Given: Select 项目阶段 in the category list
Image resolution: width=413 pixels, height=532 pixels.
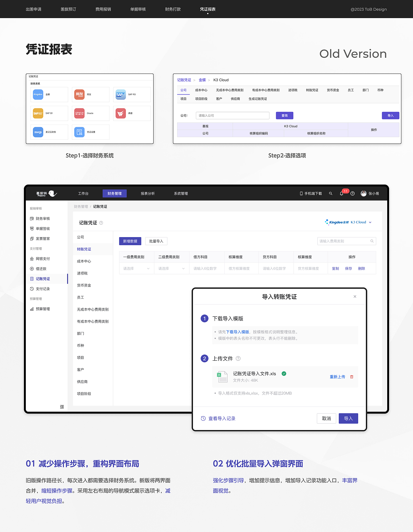Looking at the screenshot, I should pyautogui.click(x=84, y=394).
